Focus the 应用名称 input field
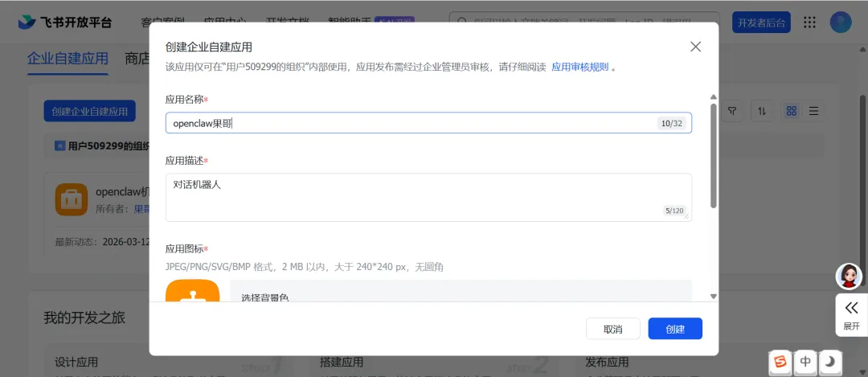Screen dimensions: 868x377 pyautogui.click(x=428, y=124)
